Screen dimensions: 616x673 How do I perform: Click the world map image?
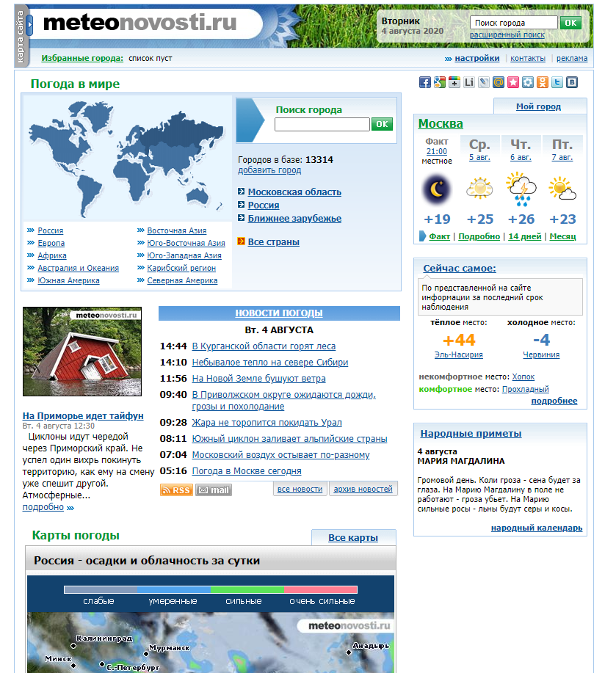pos(127,159)
